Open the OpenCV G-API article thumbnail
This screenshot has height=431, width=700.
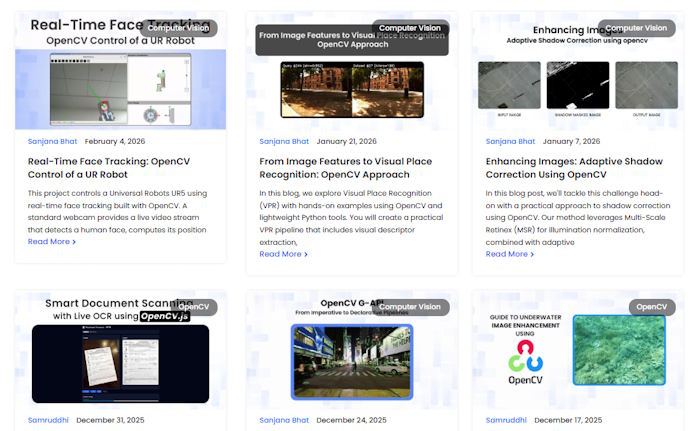pos(352,350)
